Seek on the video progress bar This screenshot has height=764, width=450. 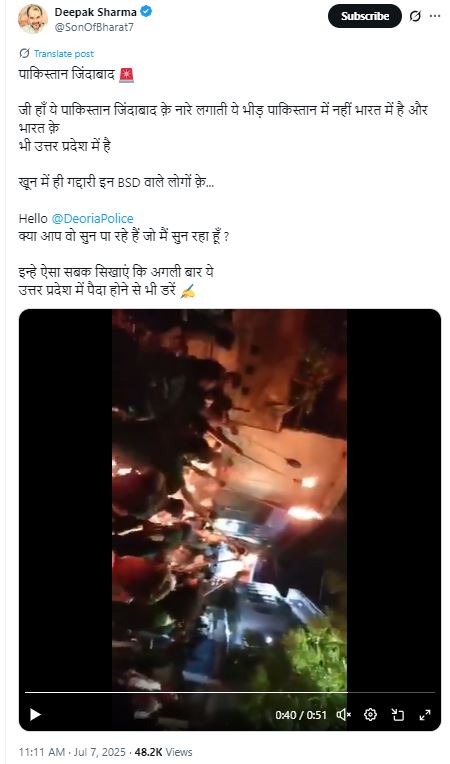click(x=230, y=692)
